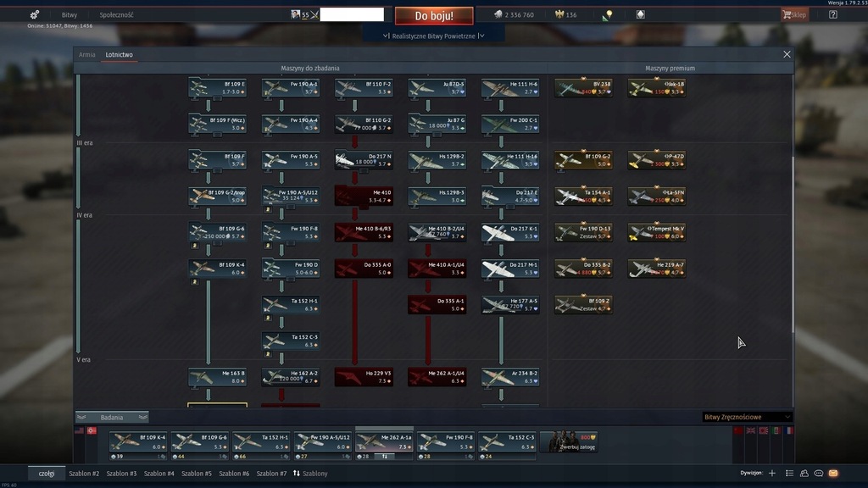Open the Bitwy menu

70,15
